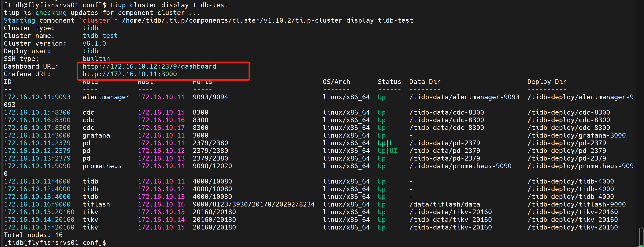Click ID 172.16.10.11:3000 grafana row
The width and height of the screenshot is (644, 247).
pyautogui.click(x=37, y=135)
